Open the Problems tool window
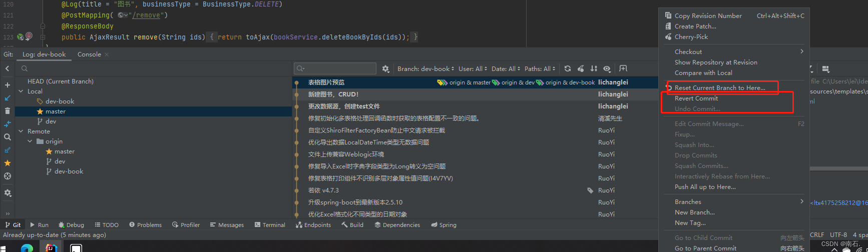The image size is (868, 252). point(145,225)
